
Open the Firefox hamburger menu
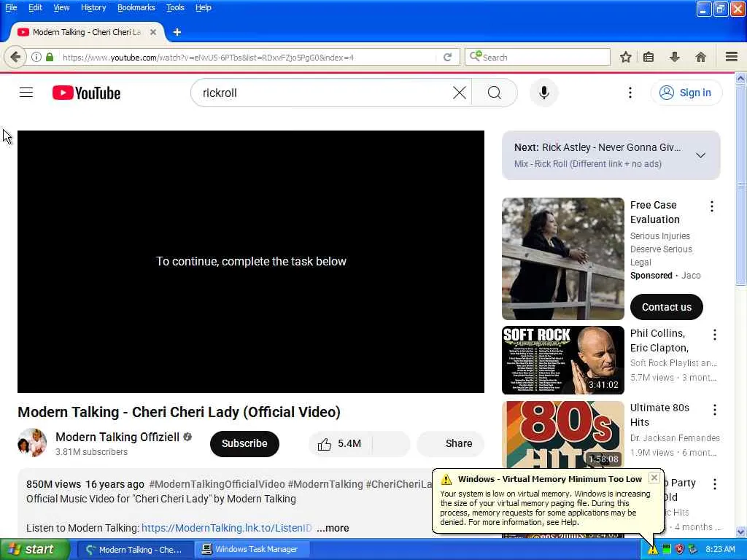click(x=732, y=57)
